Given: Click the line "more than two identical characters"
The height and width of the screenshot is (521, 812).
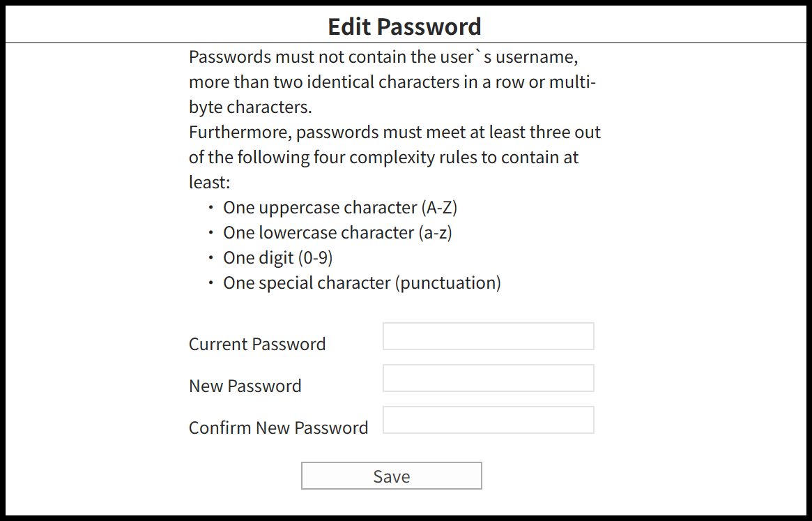Looking at the screenshot, I should click(x=392, y=82).
